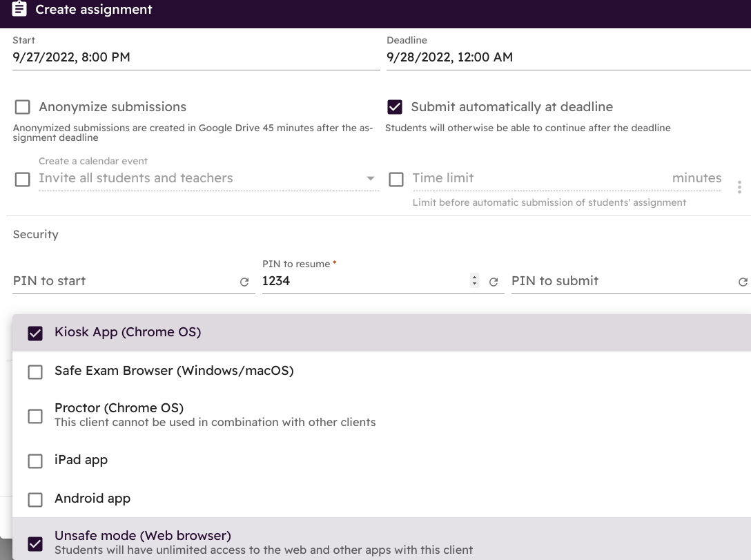
Task: Enable Proctor (Chrome OS) client
Action: coord(35,416)
